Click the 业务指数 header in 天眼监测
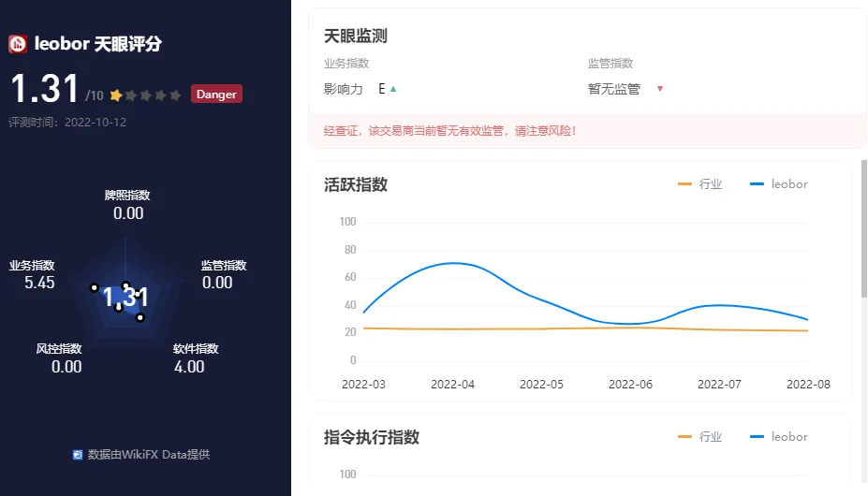Viewport: 868px width, 496px height. coord(346,63)
